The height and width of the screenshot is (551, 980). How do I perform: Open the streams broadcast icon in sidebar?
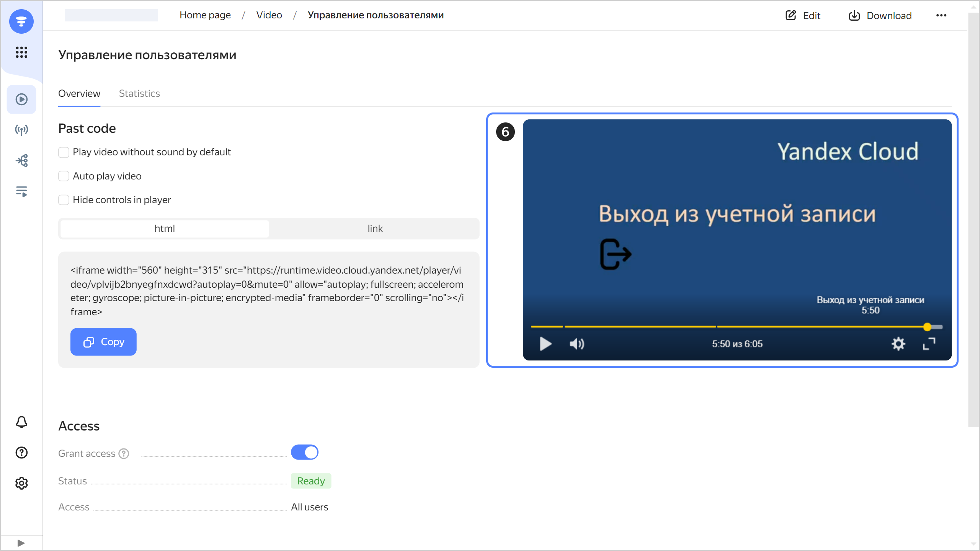(21, 130)
